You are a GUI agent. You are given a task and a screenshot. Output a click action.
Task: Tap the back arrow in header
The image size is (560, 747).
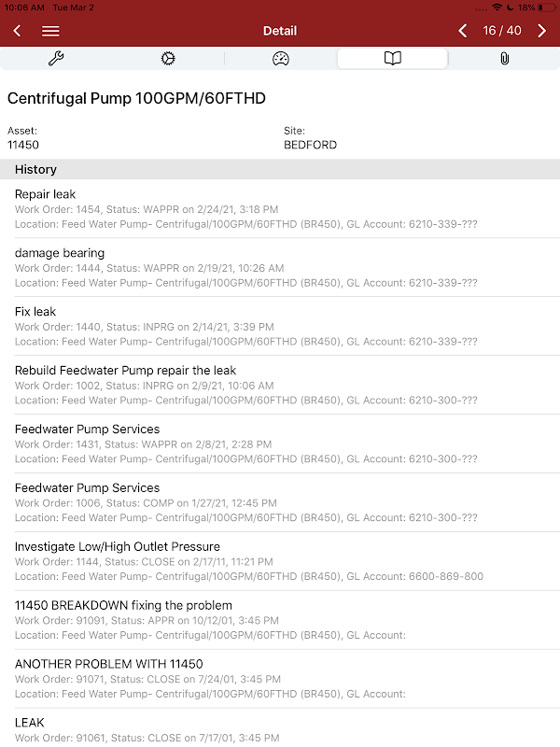pos(17,31)
